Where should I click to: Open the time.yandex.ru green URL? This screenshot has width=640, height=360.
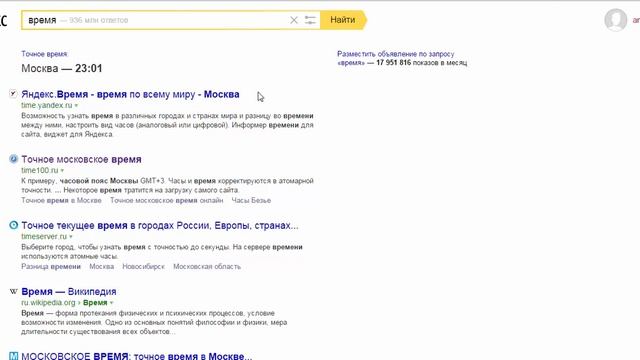pyautogui.click(x=47, y=105)
